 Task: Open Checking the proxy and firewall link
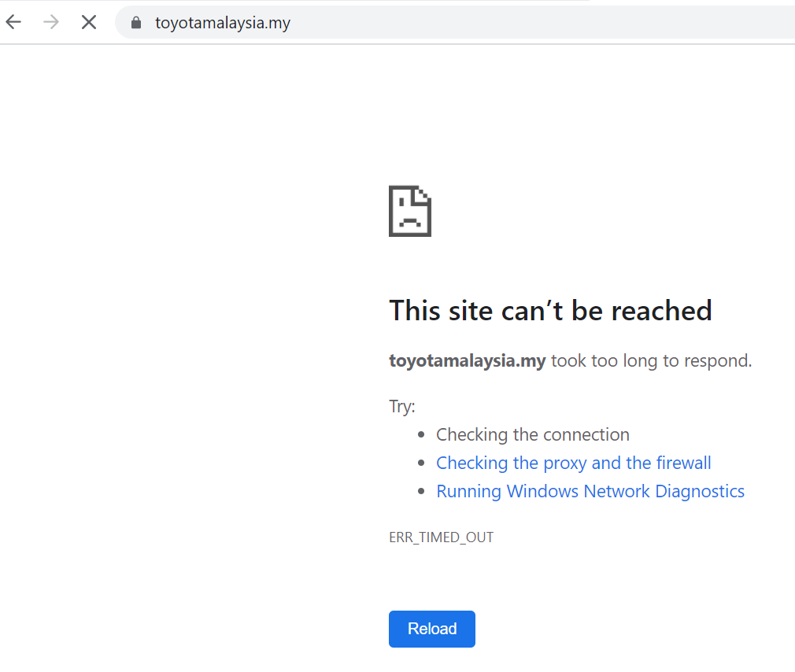[x=573, y=463]
